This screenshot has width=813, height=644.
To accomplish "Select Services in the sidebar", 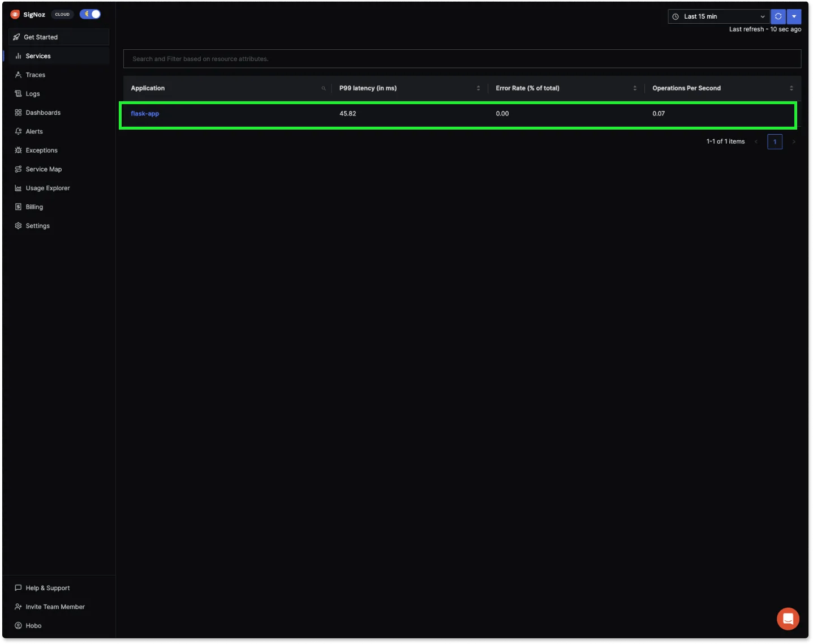I will click(x=38, y=55).
